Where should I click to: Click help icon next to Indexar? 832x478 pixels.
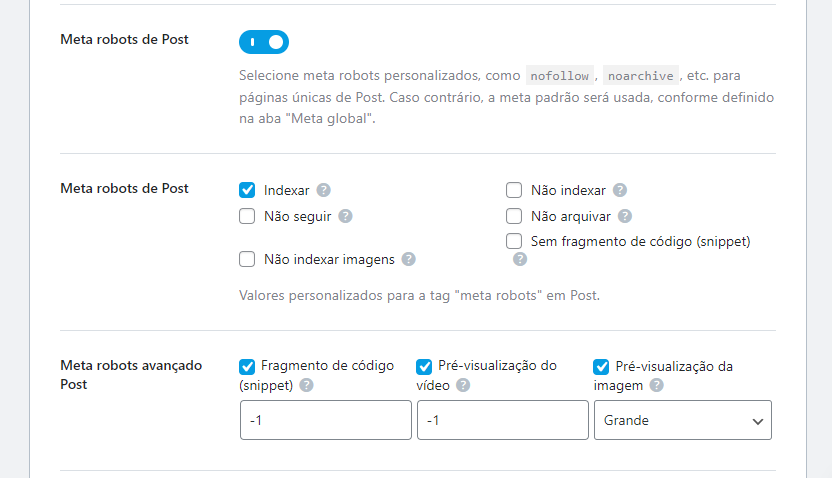(324, 190)
